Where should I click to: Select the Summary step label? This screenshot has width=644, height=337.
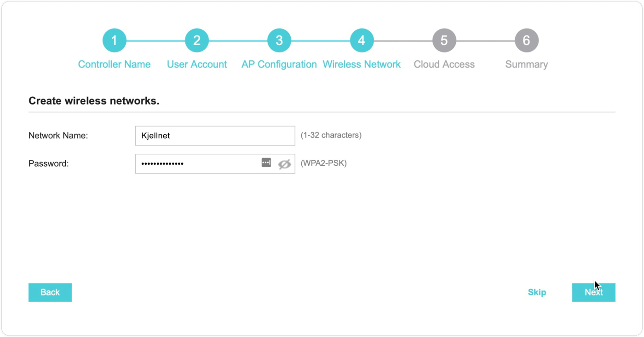(526, 64)
